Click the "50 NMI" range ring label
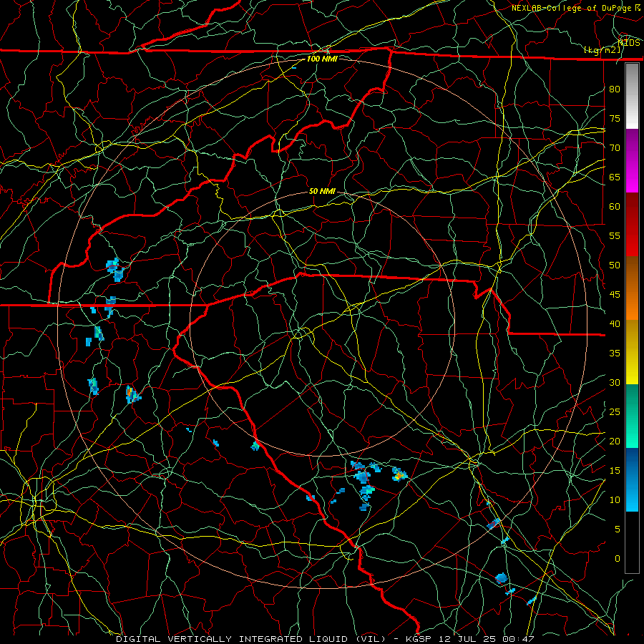This screenshot has width=644, height=644. [x=322, y=191]
